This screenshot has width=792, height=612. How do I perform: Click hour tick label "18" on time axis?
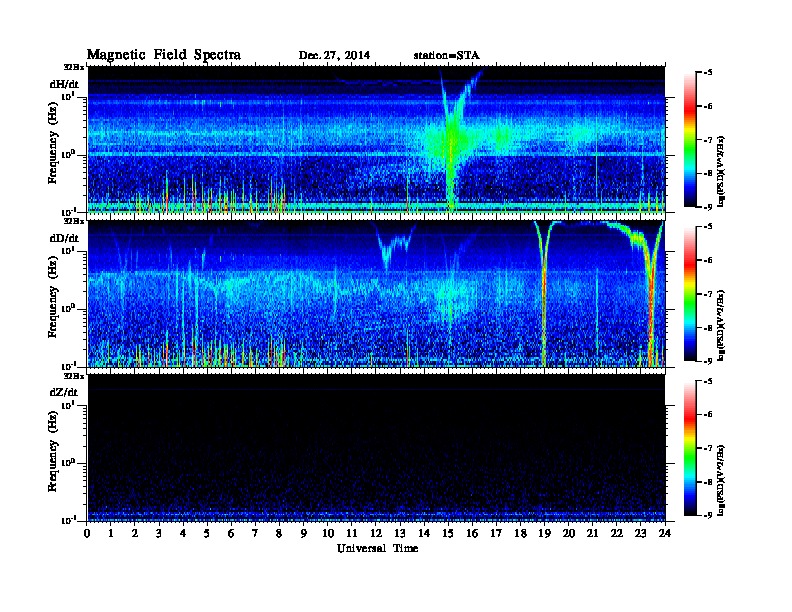click(x=520, y=533)
